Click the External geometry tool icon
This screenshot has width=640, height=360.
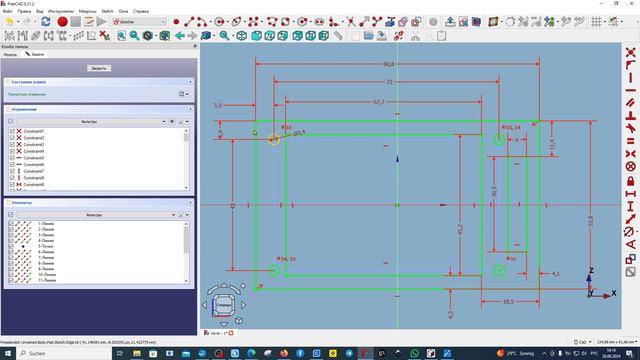click(x=390, y=22)
